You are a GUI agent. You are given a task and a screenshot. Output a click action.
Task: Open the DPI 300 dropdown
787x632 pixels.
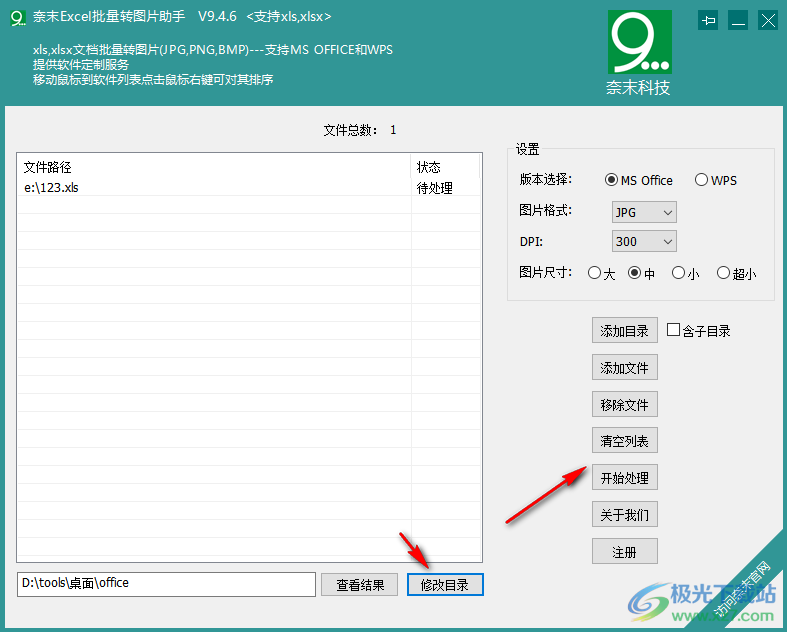pyautogui.click(x=644, y=241)
